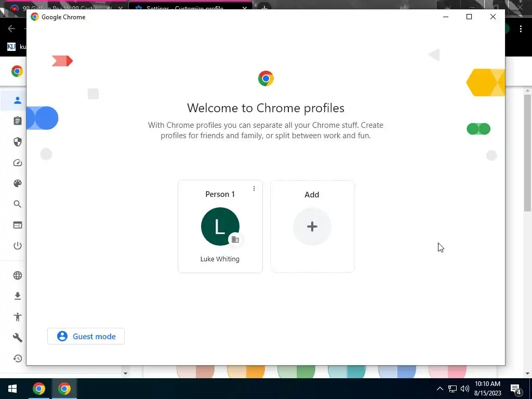Image resolution: width=532 pixels, height=399 pixels.
Task: Open Downloads icon in Settings sidebar
Action: 17,296
